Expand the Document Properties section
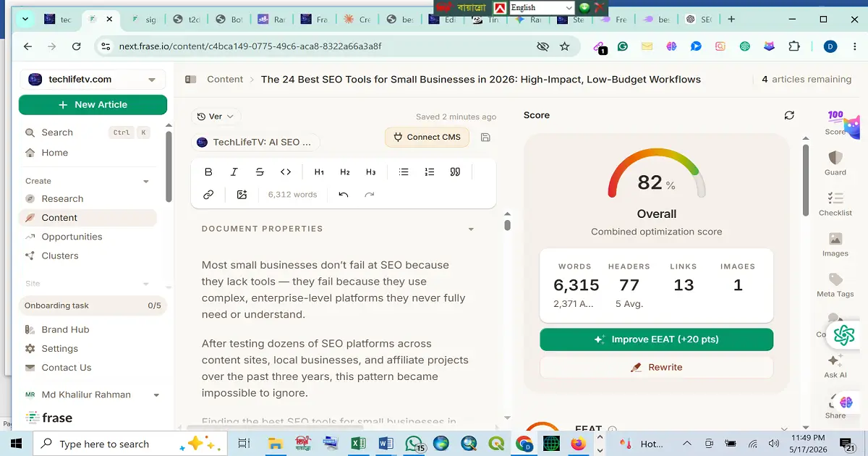The width and height of the screenshot is (868, 456). point(471,229)
